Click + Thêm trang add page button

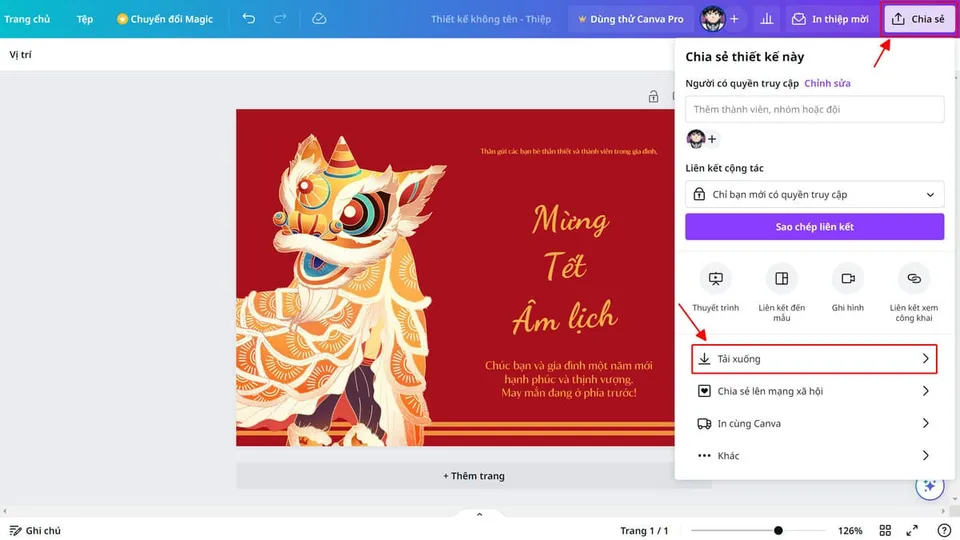tap(474, 476)
